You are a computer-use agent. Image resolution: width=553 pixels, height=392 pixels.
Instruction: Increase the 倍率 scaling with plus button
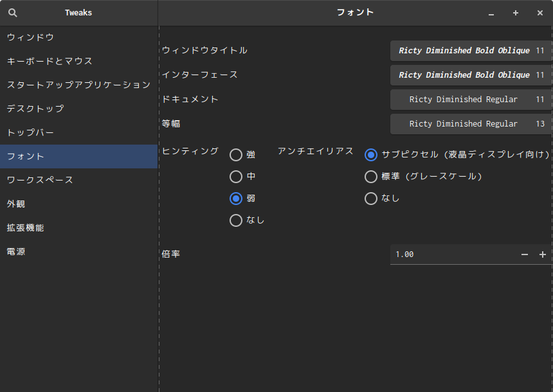coord(542,254)
